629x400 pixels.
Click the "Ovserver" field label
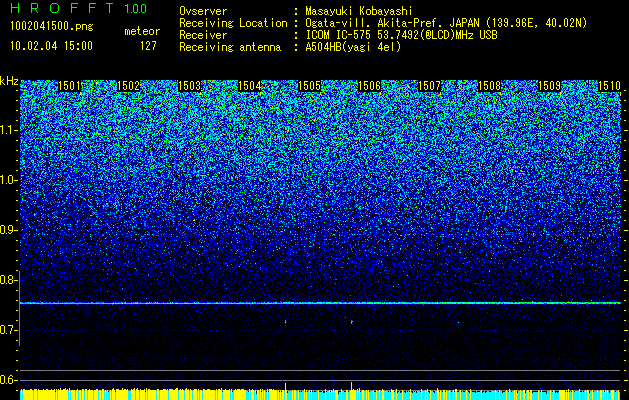pyautogui.click(x=203, y=11)
